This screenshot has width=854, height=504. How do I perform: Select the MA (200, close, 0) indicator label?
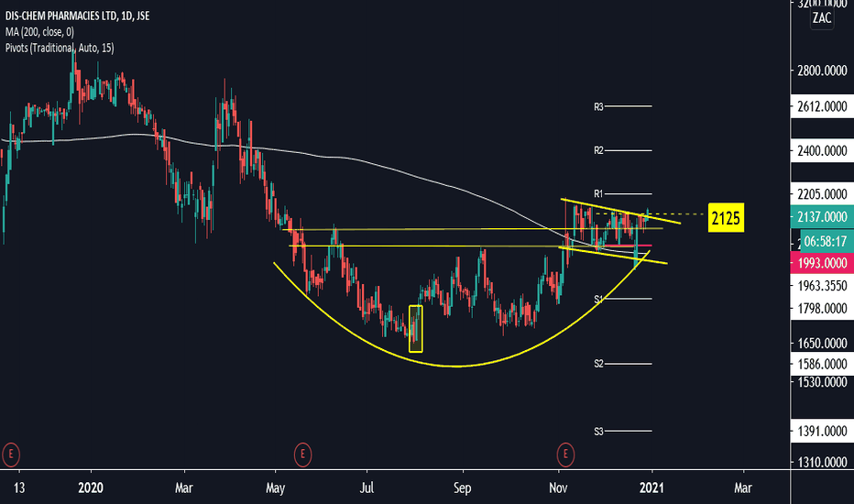pyautogui.click(x=39, y=31)
